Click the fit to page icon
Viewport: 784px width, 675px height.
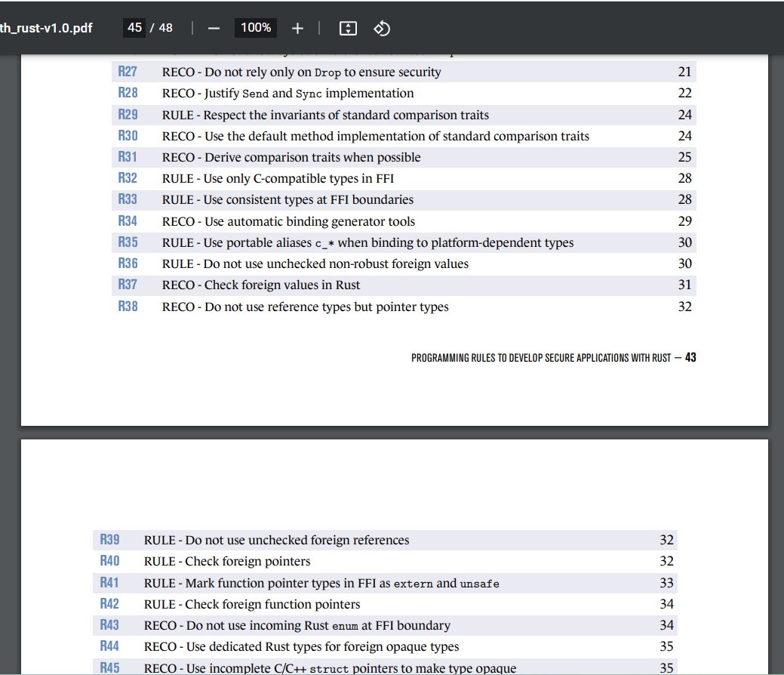pos(348,29)
